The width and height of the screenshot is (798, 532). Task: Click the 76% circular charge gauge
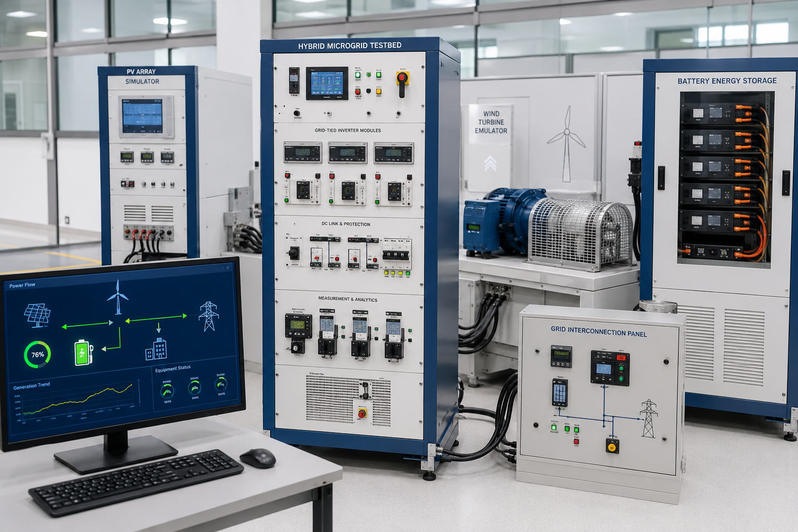click(x=37, y=354)
